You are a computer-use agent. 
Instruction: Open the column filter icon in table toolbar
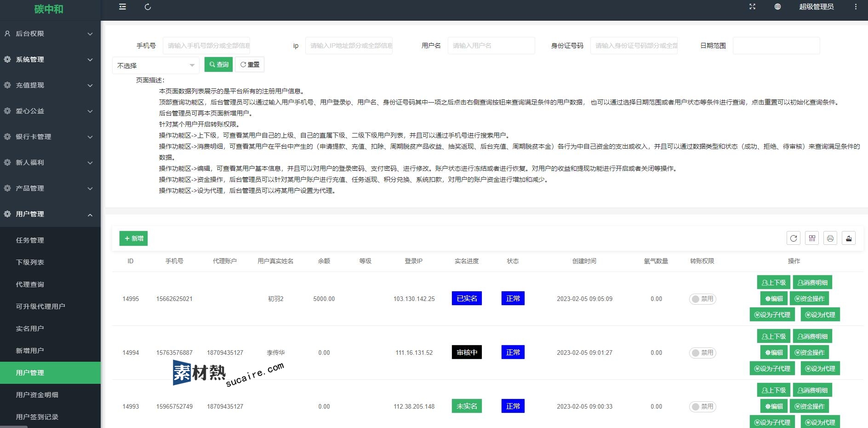pyautogui.click(x=812, y=238)
